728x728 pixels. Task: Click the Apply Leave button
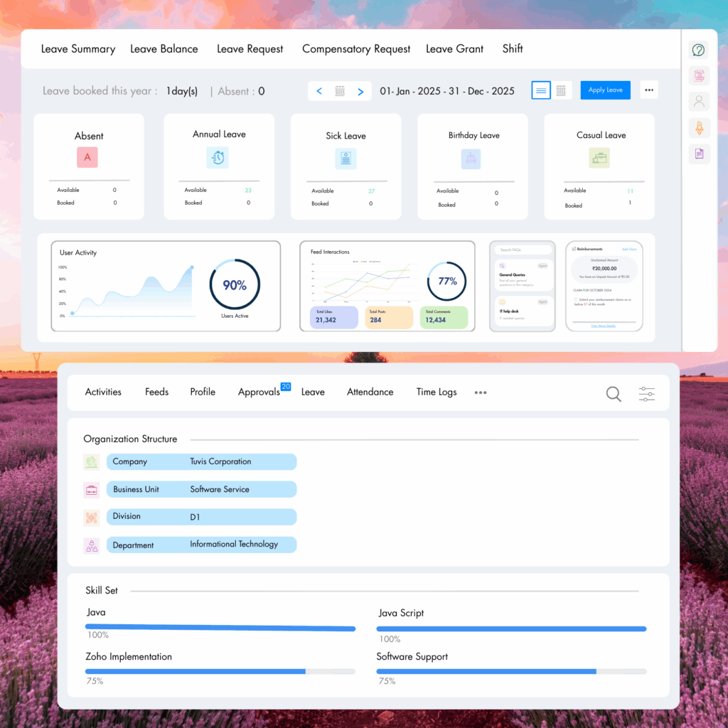pos(606,90)
